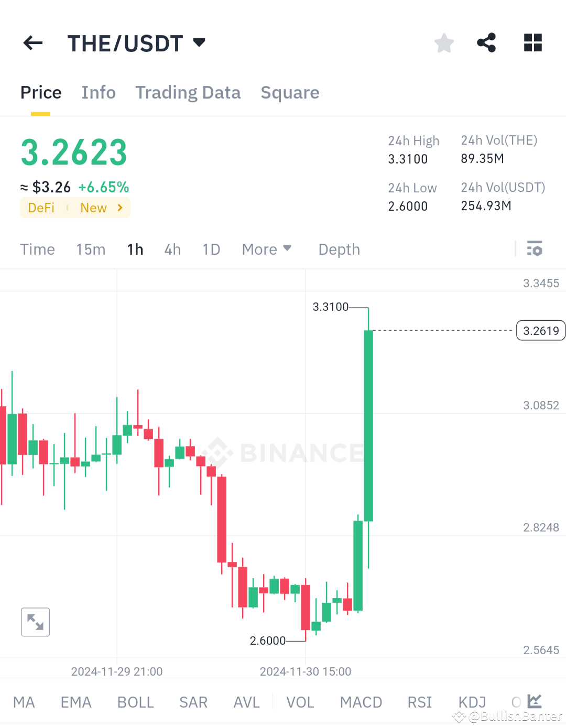Select the 1D timeframe
The width and height of the screenshot is (566, 728).
(x=211, y=249)
